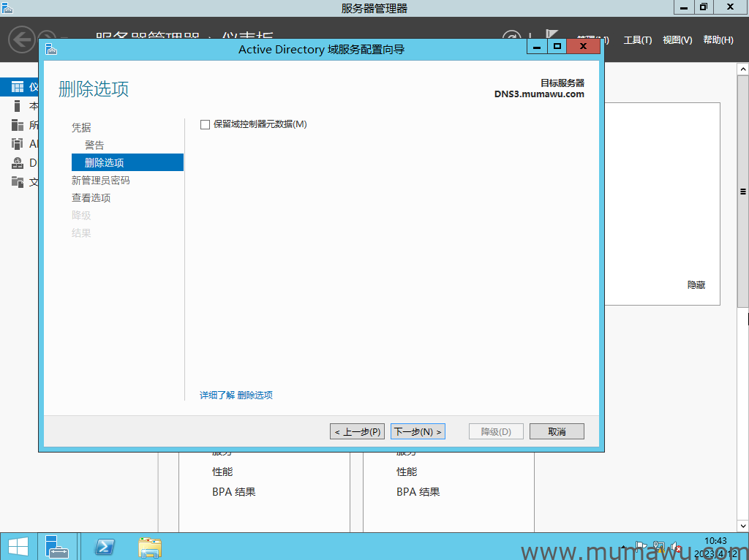This screenshot has width=749, height=560.
Task: Cancel the wizard with 取消 button
Action: 557,431
